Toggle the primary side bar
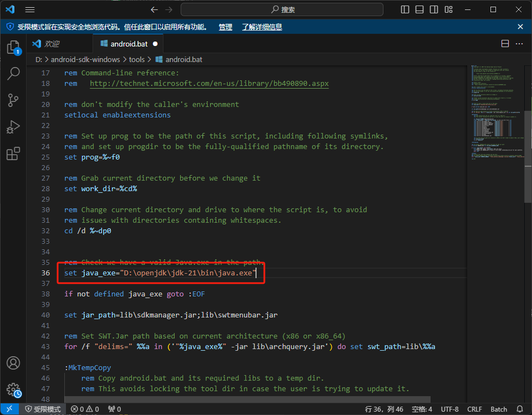The image size is (532, 415). 405,9
